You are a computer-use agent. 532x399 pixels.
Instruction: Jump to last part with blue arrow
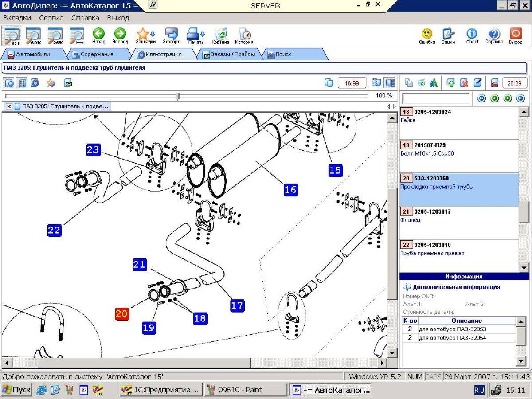(x=521, y=98)
